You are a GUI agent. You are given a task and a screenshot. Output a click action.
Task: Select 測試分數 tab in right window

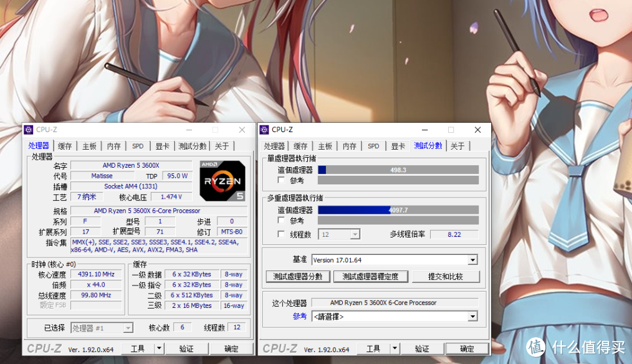coord(428,145)
